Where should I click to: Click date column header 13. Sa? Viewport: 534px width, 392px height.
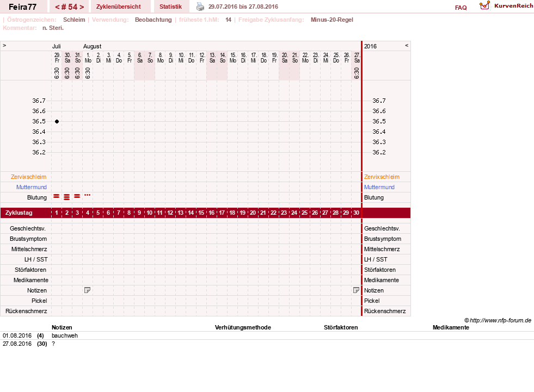(212, 58)
